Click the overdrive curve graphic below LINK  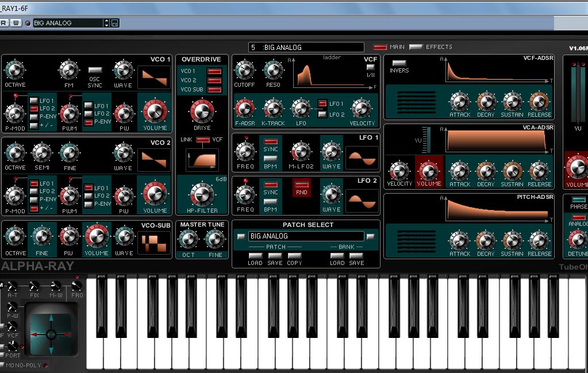click(202, 160)
